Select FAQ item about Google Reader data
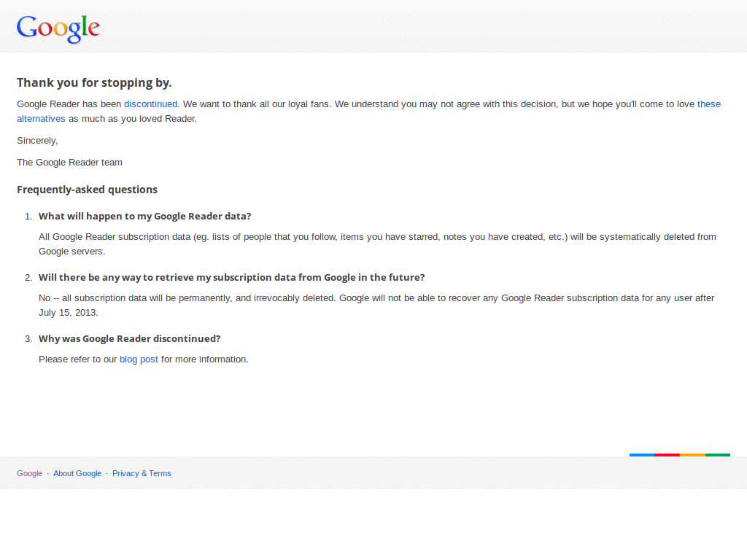 144,216
